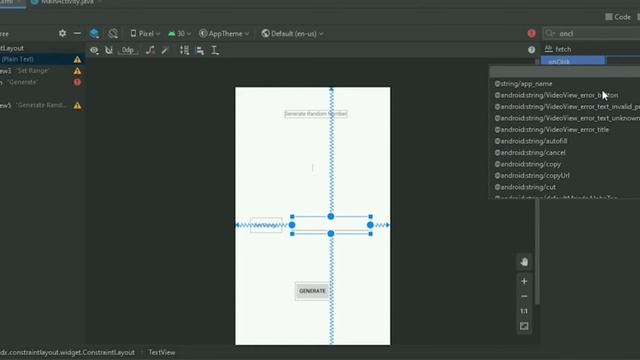Select the Design surface layers icon

pyautogui.click(x=94, y=33)
